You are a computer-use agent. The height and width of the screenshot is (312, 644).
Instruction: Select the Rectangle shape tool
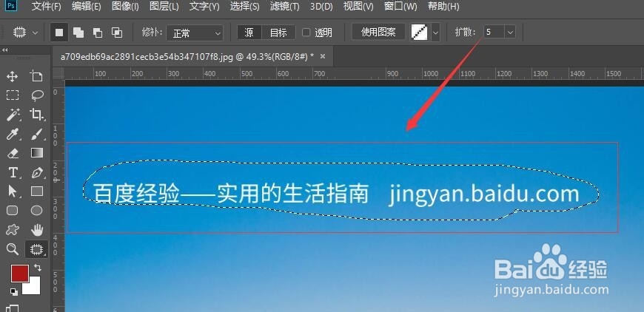tap(37, 191)
